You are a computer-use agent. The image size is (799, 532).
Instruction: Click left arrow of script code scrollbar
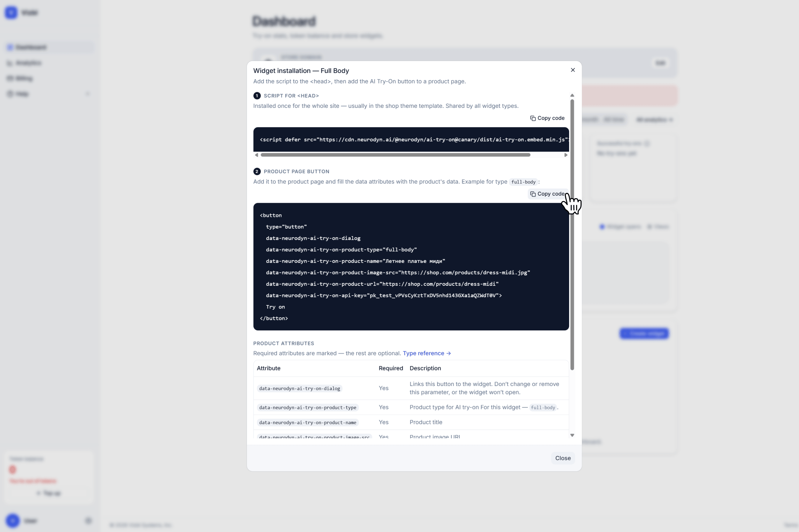tap(256, 155)
